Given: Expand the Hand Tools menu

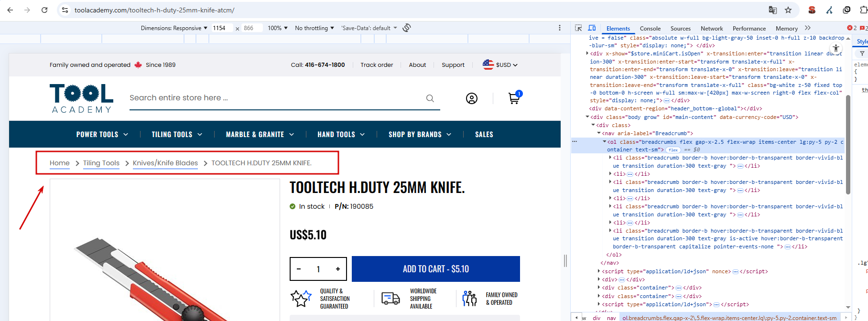Looking at the screenshot, I should [x=341, y=135].
